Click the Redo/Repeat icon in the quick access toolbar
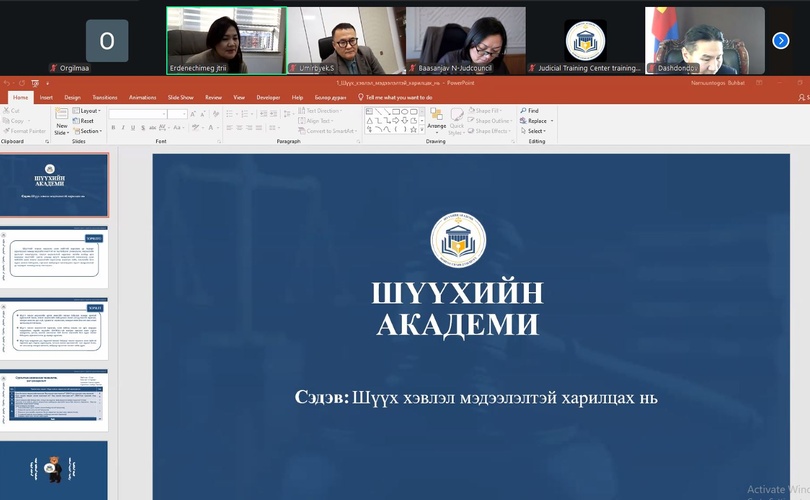Viewport: 810px width, 500px height. [22, 83]
